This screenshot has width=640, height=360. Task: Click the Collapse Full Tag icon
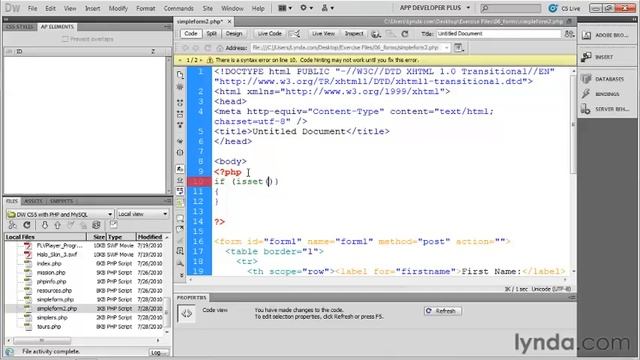[x=180, y=103]
